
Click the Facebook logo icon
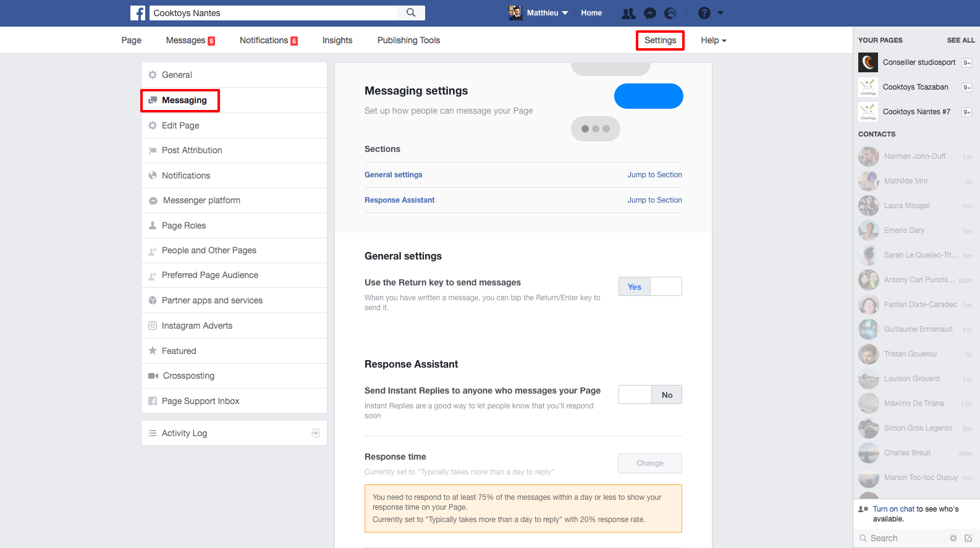pyautogui.click(x=138, y=13)
